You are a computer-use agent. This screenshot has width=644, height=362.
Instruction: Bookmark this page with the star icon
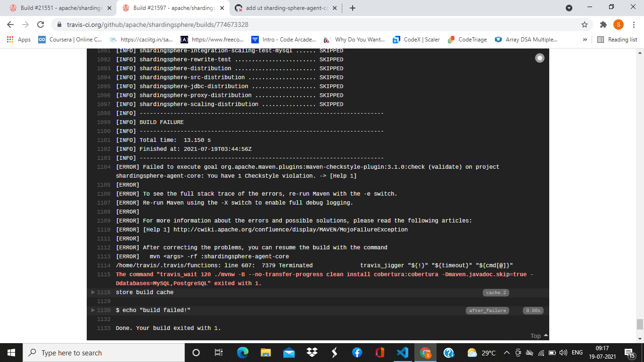tap(585, 25)
